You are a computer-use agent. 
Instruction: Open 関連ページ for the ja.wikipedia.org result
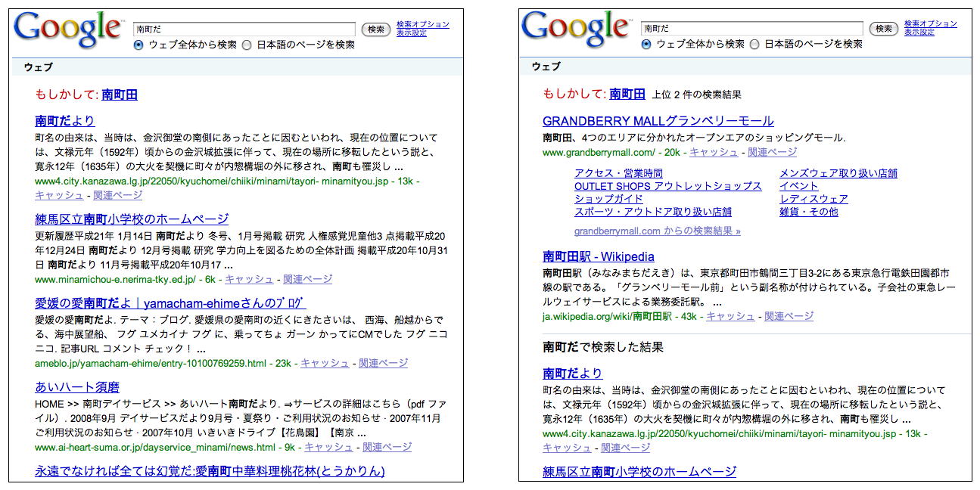click(789, 316)
